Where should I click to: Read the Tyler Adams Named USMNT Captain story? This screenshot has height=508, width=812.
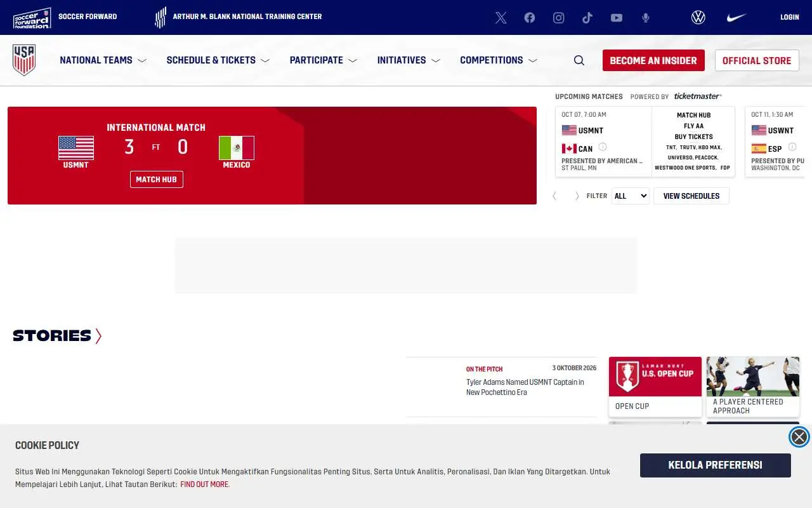click(525, 387)
